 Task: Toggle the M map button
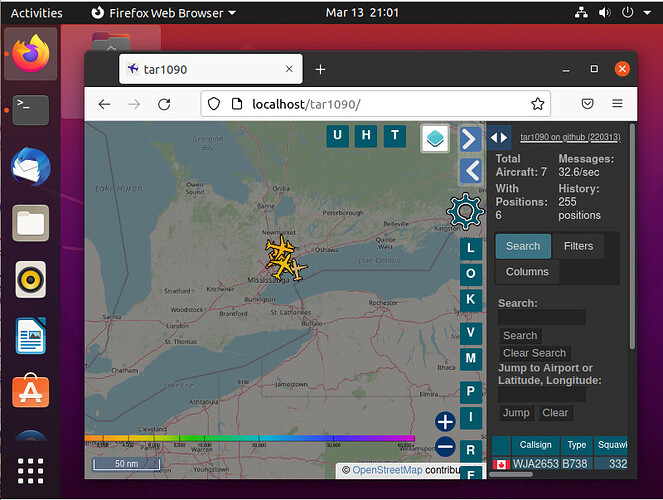471,359
